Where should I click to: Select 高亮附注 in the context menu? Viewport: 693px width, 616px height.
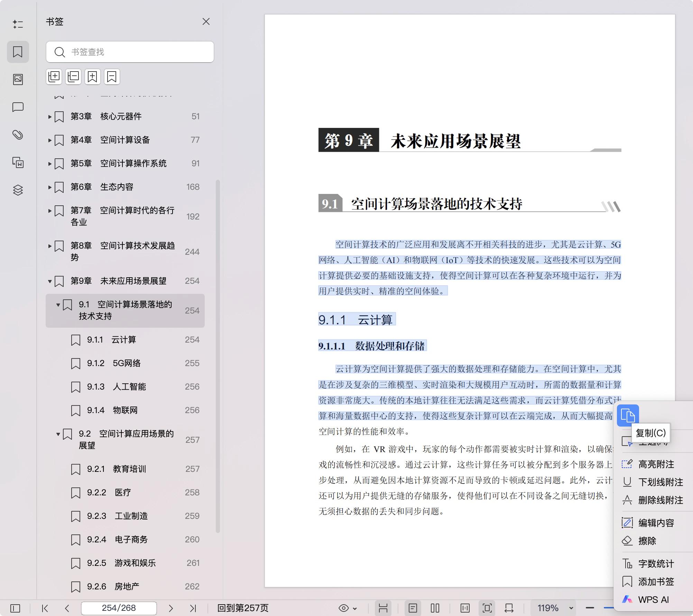click(x=656, y=465)
